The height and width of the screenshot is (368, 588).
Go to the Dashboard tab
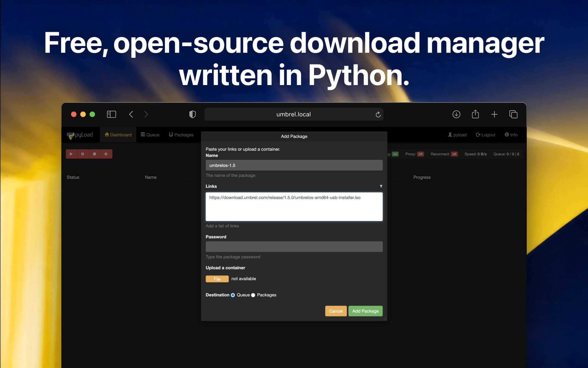[x=118, y=134]
